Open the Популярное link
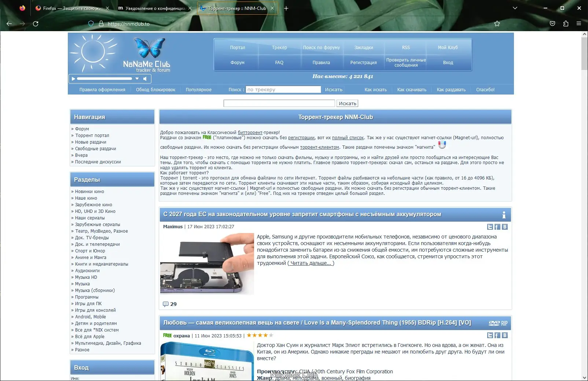The height and width of the screenshot is (381, 588). pyautogui.click(x=199, y=90)
